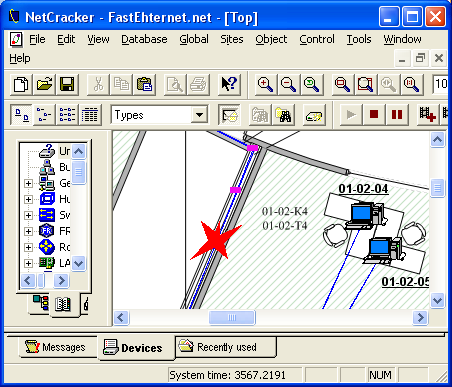
Task: Toggle the compatible devices filter icon
Action: pyautogui.click(x=229, y=115)
